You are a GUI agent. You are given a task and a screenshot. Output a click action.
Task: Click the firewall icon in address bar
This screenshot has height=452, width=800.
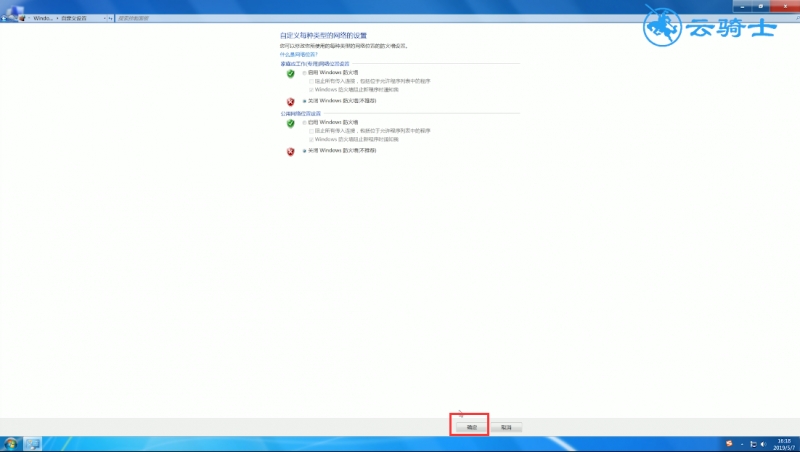click(x=22, y=18)
